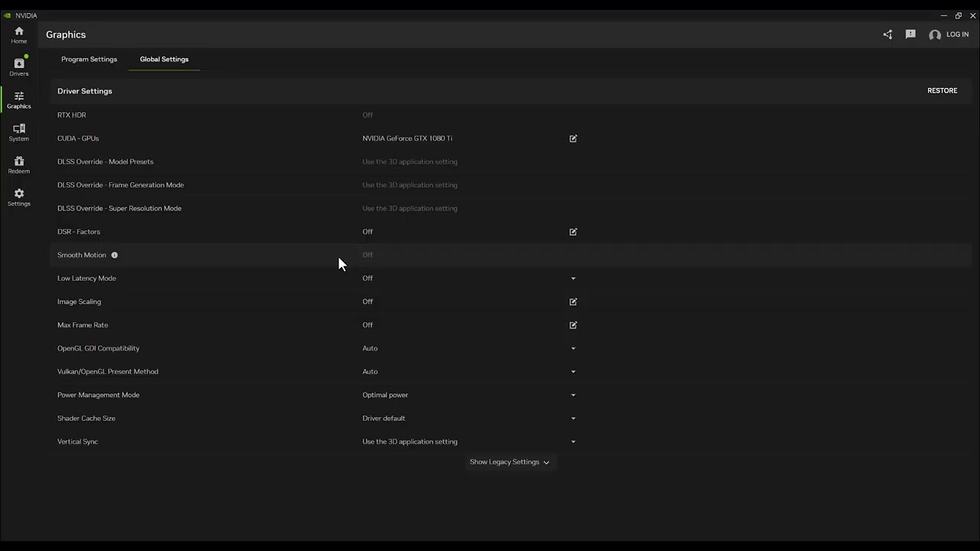This screenshot has width=980, height=551.
Task: Click DLSS Override - Frame Generation Mode label
Action: [120, 185]
